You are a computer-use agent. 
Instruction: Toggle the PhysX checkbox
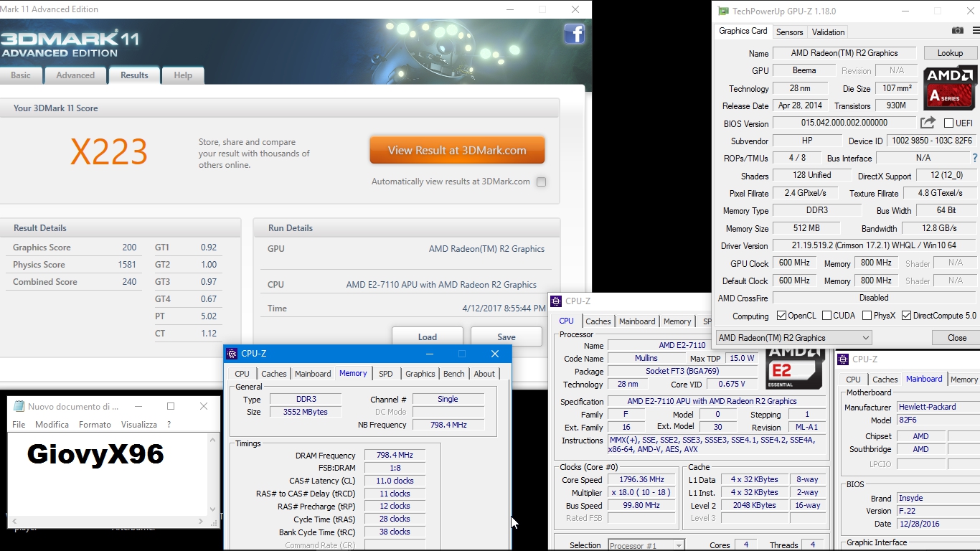point(867,316)
